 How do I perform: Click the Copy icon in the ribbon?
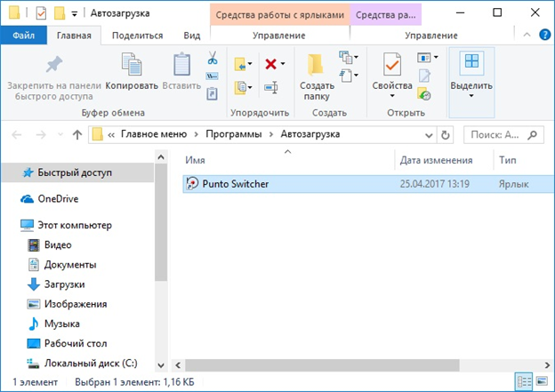132,64
